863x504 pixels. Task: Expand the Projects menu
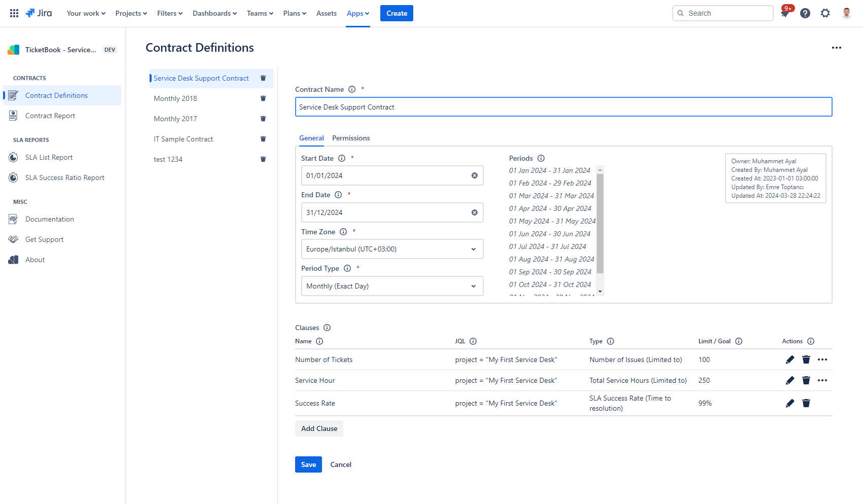coord(131,13)
